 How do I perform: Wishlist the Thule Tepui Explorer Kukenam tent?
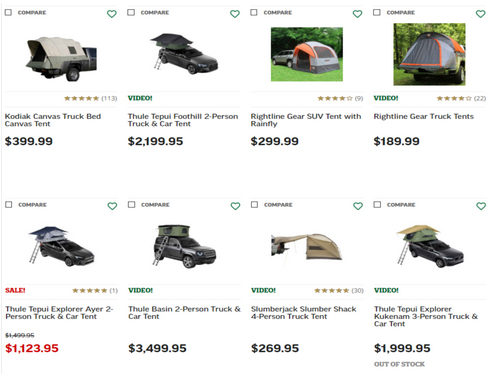tap(481, 206)
